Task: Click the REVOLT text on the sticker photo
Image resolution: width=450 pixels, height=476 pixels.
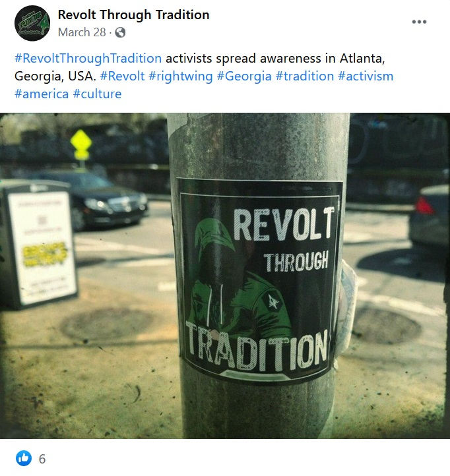Action: tap(284, 224)
